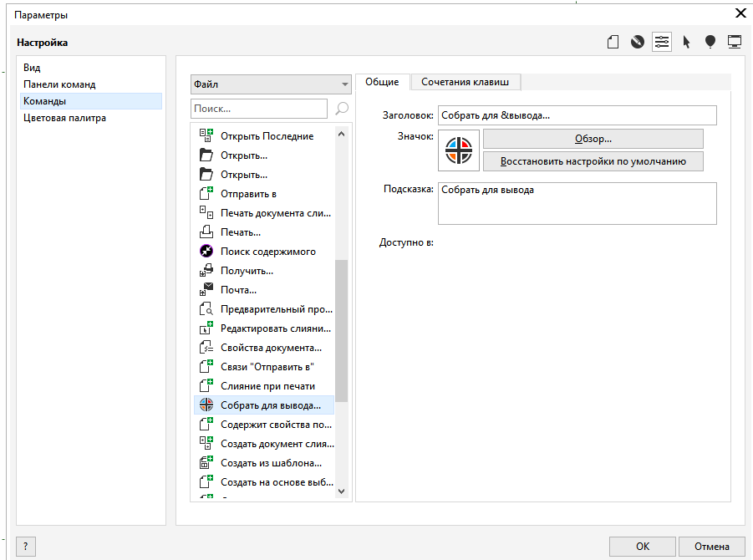This screenshot has width=753, height=560.
Task: Click the icon of 'Свойства документа...'
Action: [x=206, y=347]
